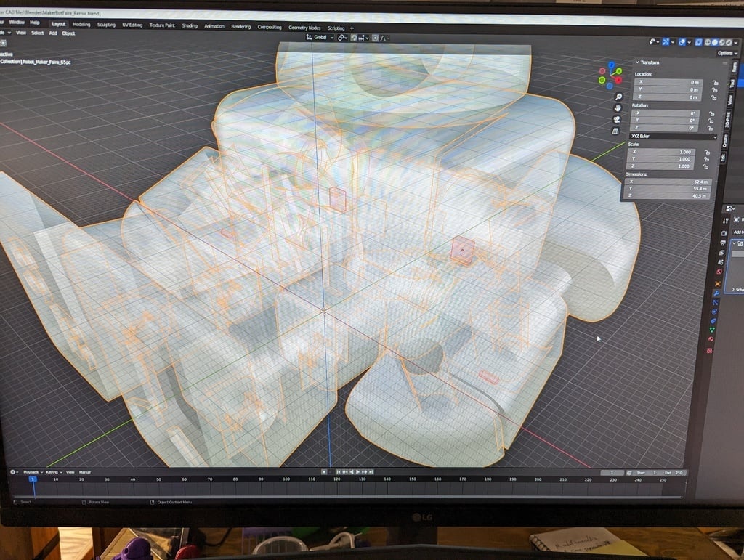Image resolution: width=744 pixels, height=560 pixels.
Task: Click the Dimensions X value field
Action: pyautogui.click(x=668, y=182)
